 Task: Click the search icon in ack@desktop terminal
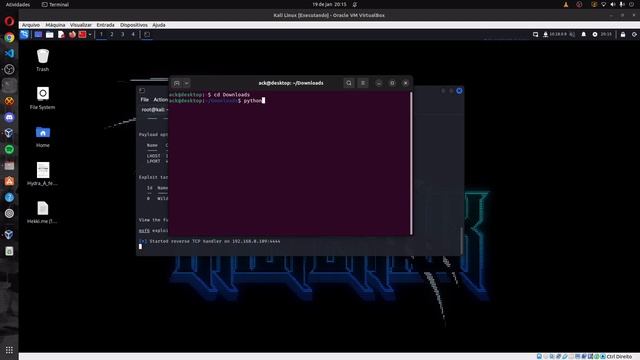click(349, 83)
